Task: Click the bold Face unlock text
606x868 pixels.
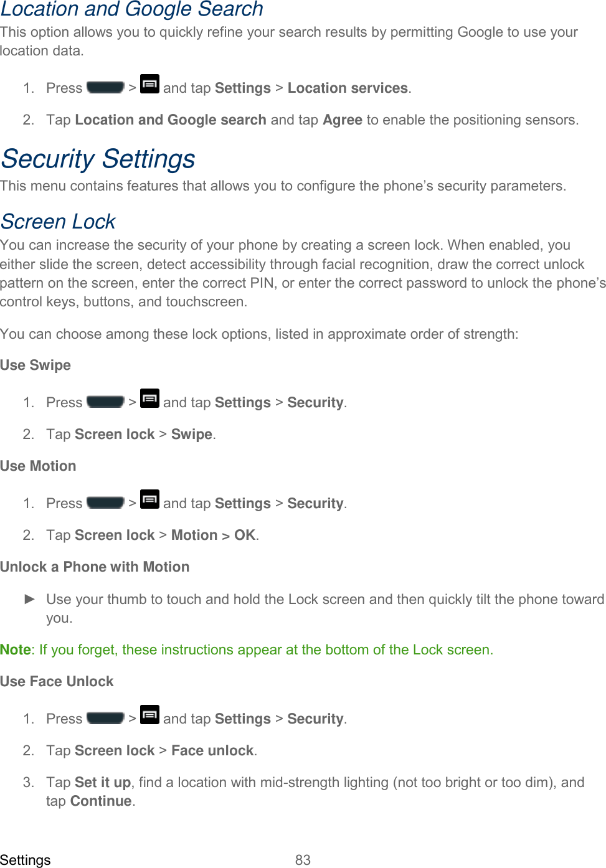Action: [x=212, y=751]
